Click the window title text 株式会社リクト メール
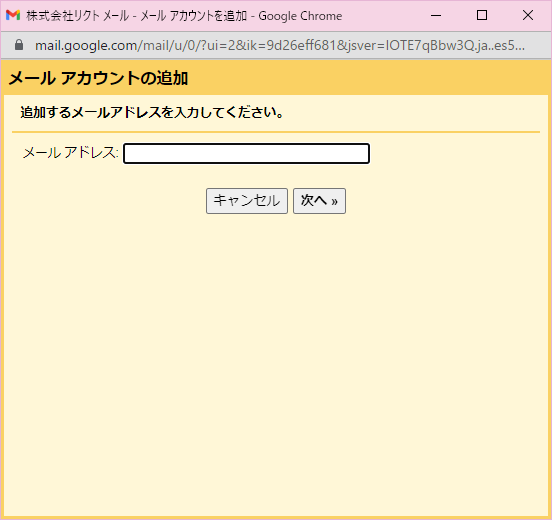 [x=78, y=16]
